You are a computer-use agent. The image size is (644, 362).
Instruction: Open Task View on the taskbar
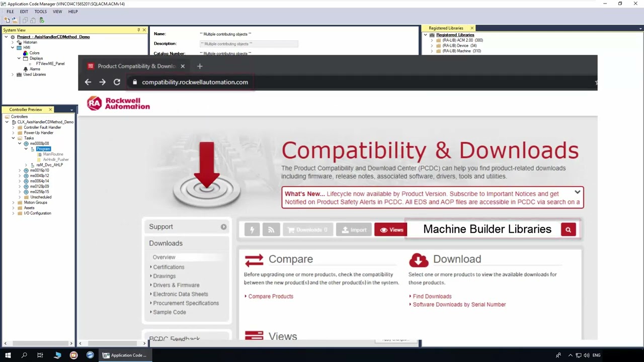pyautogui.click(x=40, y=355)
